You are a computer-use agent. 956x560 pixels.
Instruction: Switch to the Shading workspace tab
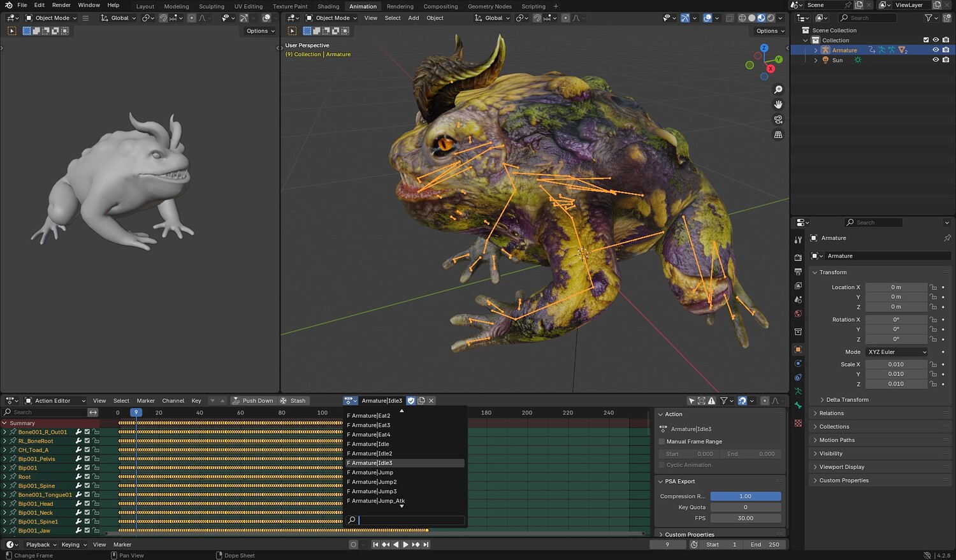tap(328, 6)
